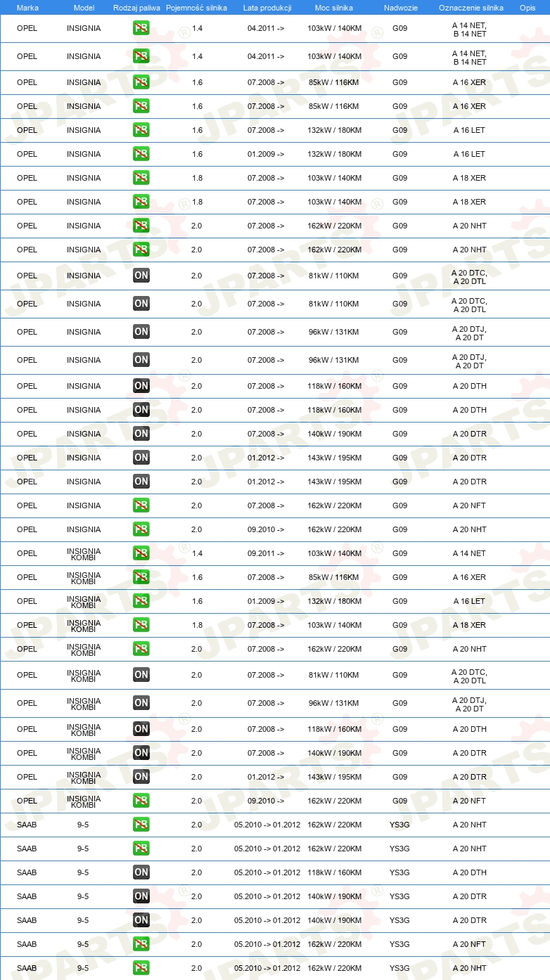Select 'OPEL' brand cell in Insignia Kombi 1.4 row
The height and width of the screenshot is (980, 550).
pos(27,553)
